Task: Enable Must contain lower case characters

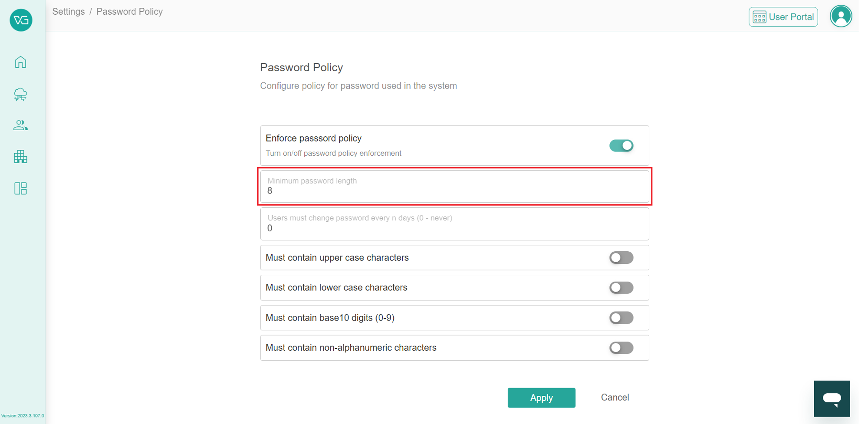Action: pos(621,288)
